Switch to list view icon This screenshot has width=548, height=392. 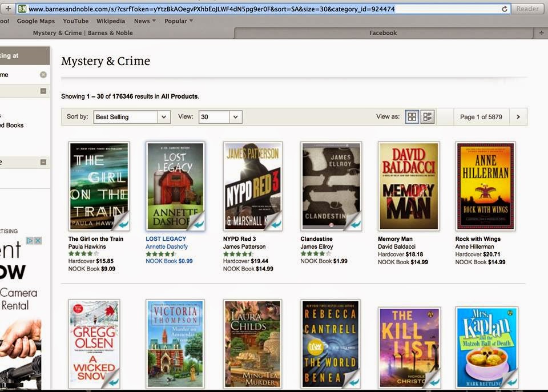click(x=427, y=117)
